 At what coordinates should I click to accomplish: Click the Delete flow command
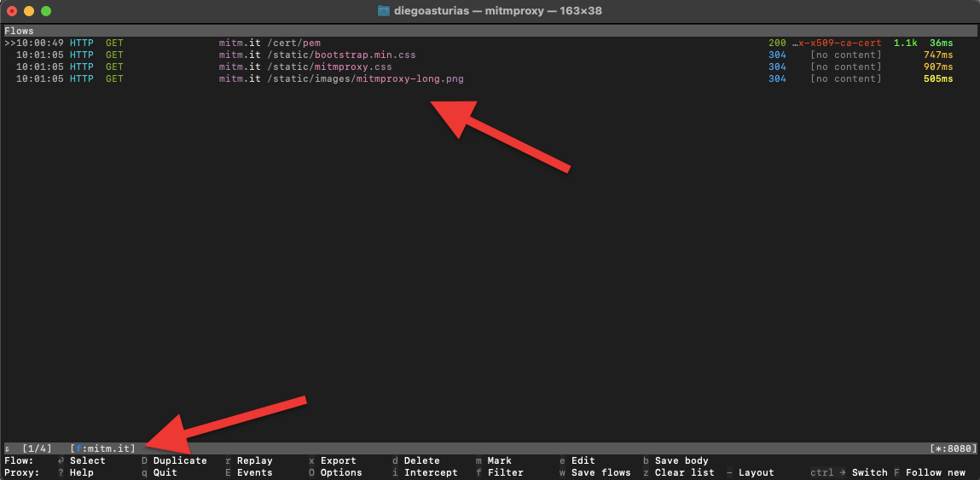421,460
